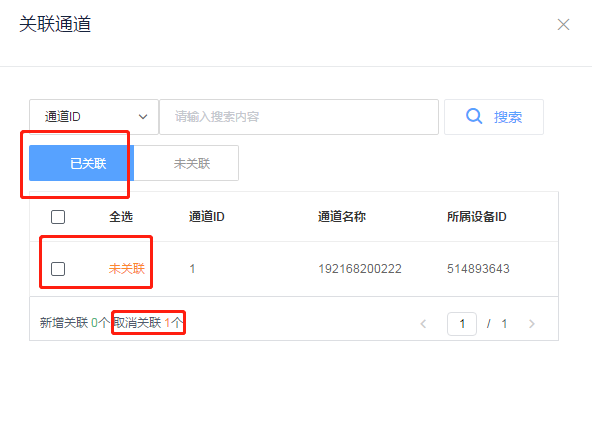Image resolution: width=592 pixels, height=431 pixels.
Task: Go to previous page arrow
Action: [423, 324]
